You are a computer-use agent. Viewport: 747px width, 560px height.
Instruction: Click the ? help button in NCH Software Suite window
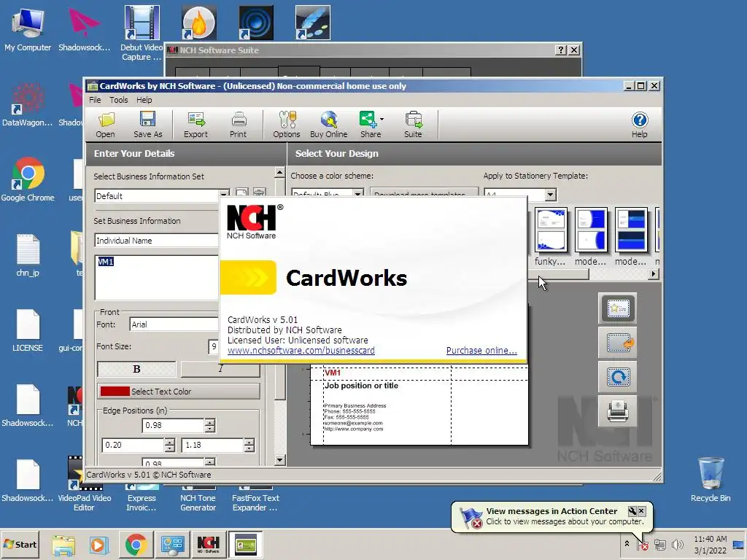coord(561,50)
